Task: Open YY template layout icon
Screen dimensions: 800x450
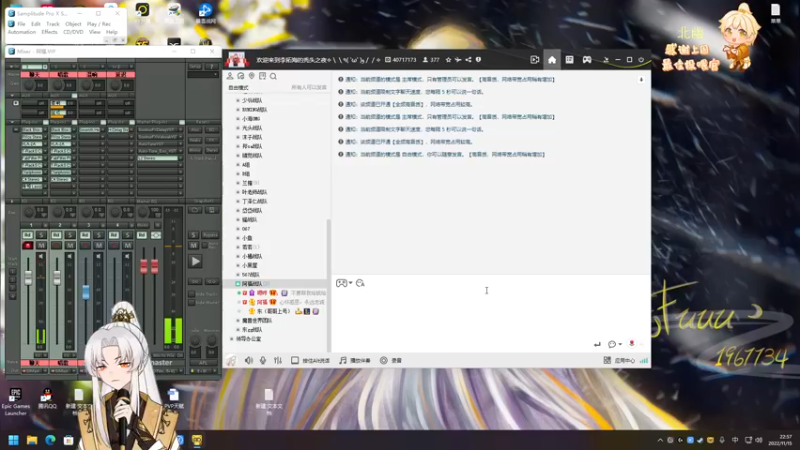Action: point(569,60)
